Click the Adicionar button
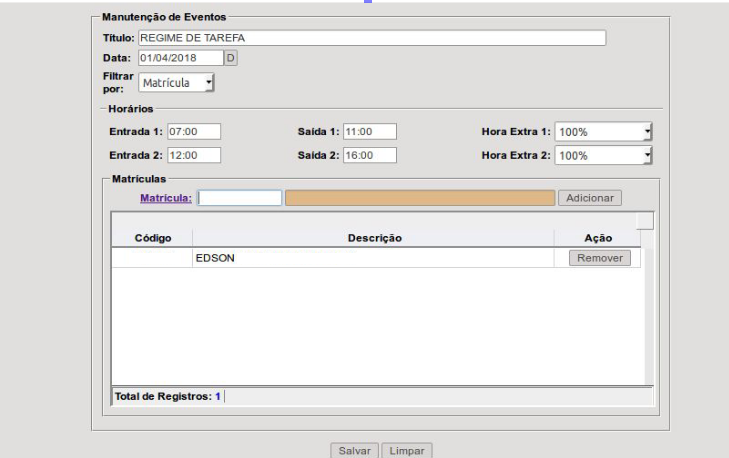Image resolution: width=729 pixels, height=458 pixels. click(590, 198)
